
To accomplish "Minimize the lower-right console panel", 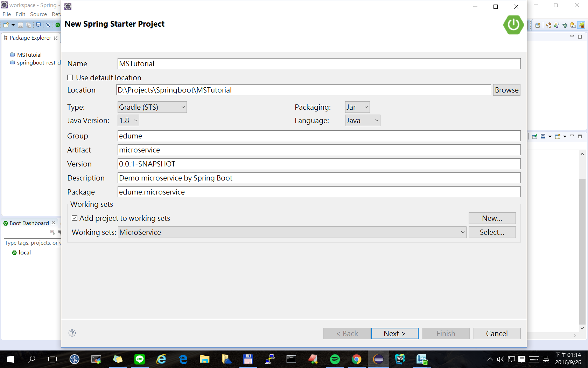I will click(572, 136).
